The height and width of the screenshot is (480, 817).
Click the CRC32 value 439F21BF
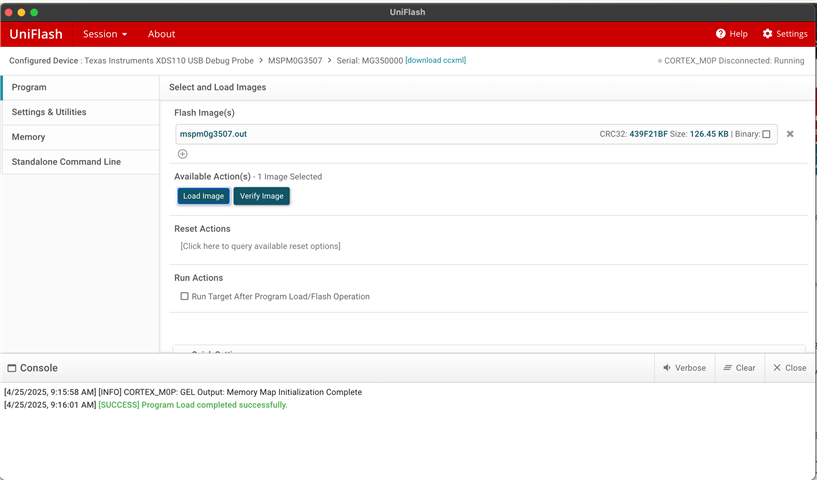pos(648,134)
